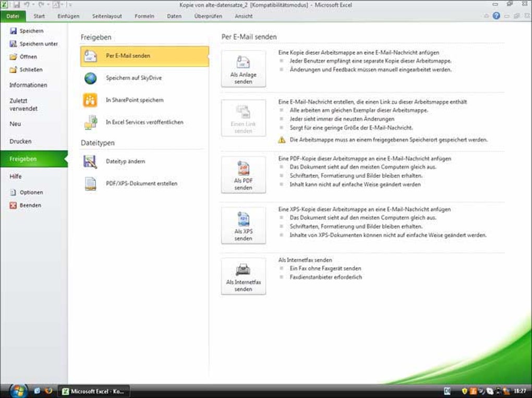Click the yellow warning triangle icon
The height and width of the screenshot is (398, 532).
(x=282, y=140)
